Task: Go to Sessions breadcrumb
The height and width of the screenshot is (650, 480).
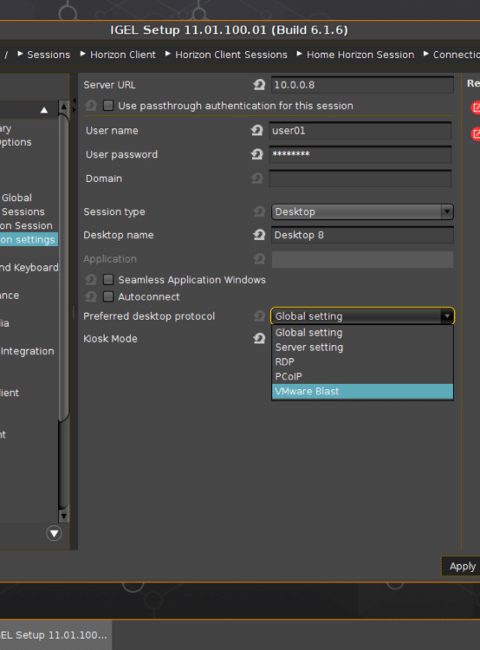Action: 48,55
